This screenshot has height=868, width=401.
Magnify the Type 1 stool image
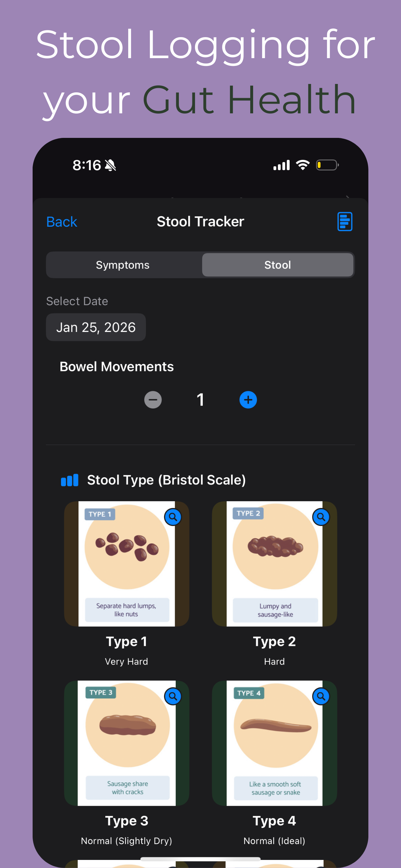coord(173,517)
